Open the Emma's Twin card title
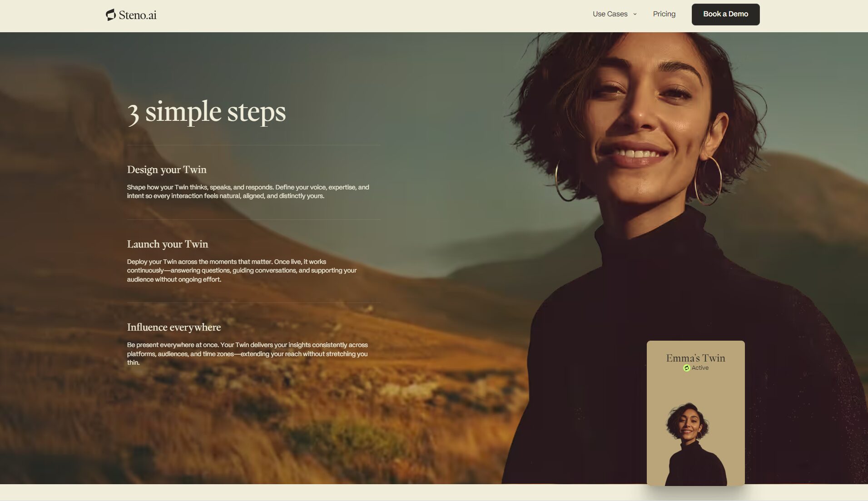 (x=695, y=358)
